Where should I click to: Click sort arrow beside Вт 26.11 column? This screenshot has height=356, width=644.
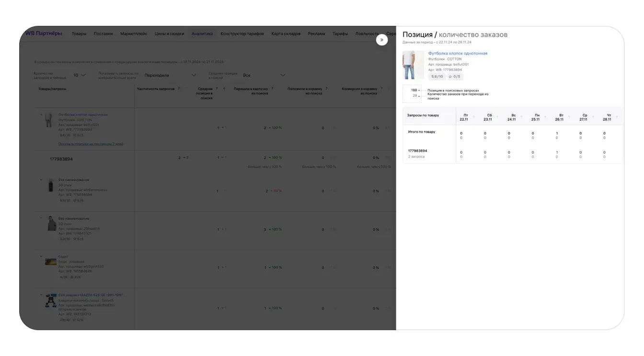(569, 117)
